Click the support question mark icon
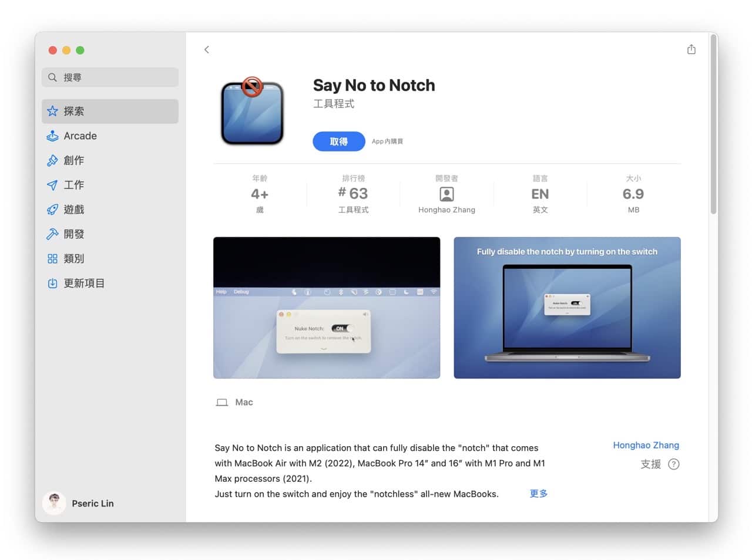Image resolution: width=752 pixels, height=560 pixels. 674,464
